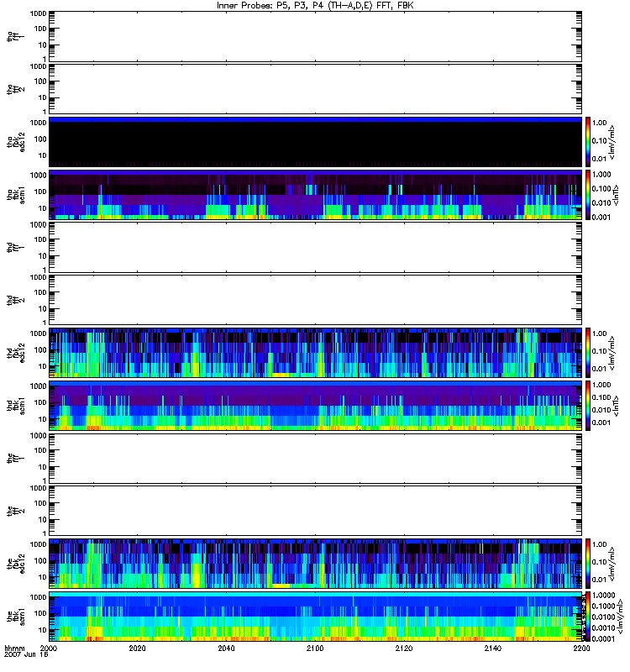Click inside the thd fbk scm1 spectrogram
This screenshot has width=630, height=672.
[315, 406]
